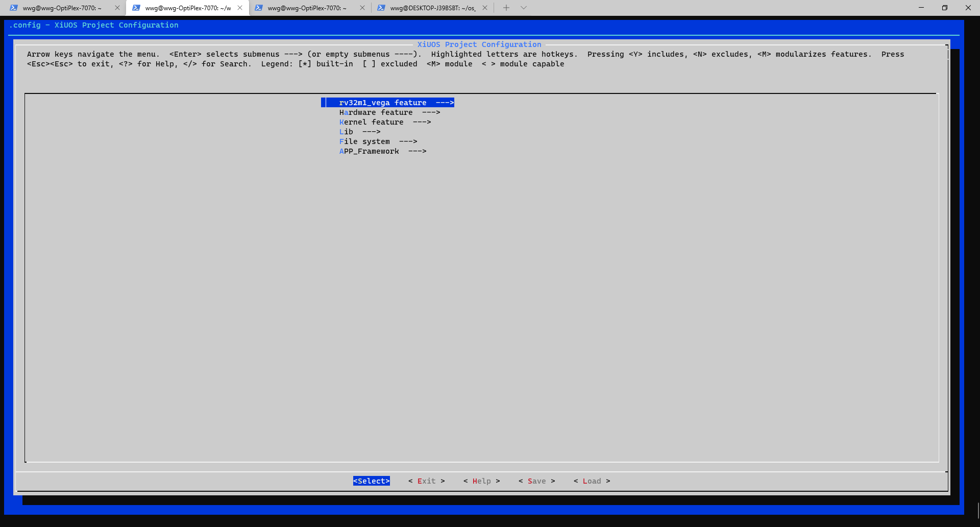Click the Exit button in menuconfig
The width and height of the screenshot is (980, 527).
click(427, 481)
